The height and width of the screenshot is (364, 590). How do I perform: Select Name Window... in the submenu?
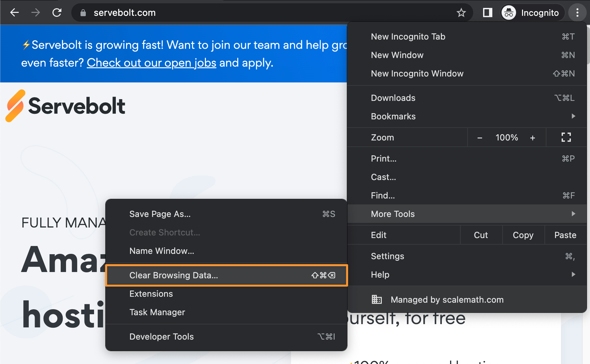(x=226, y=251)
